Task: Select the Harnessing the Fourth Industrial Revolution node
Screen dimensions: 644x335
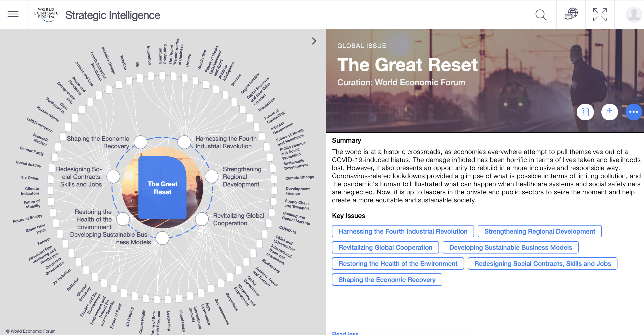Action: tap(184, 142)
